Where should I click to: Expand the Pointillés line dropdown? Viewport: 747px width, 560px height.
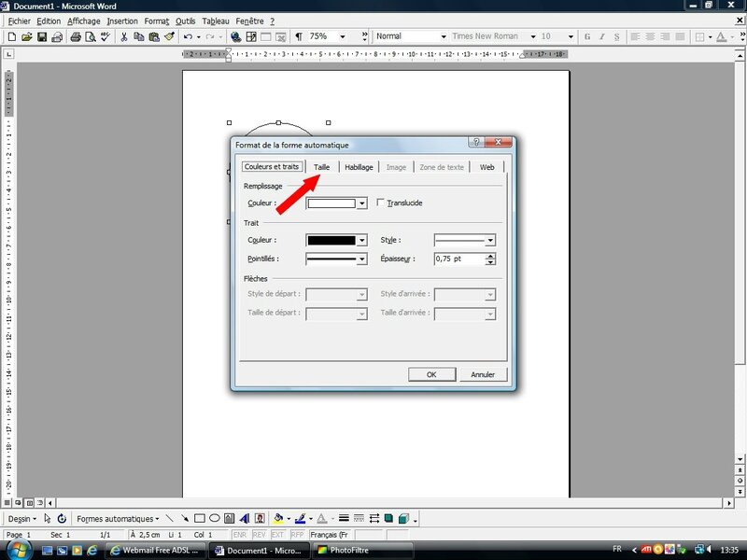click(x=361, y=259)
